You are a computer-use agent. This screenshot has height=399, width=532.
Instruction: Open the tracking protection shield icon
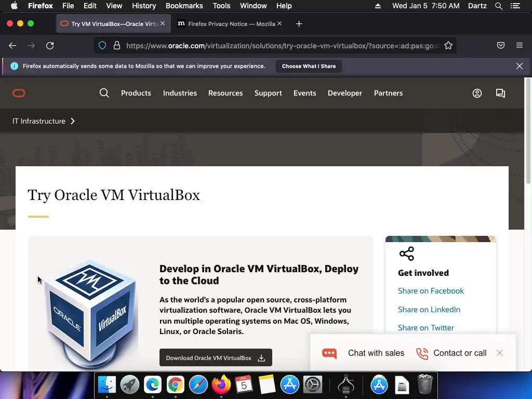(x=102, y=46)
